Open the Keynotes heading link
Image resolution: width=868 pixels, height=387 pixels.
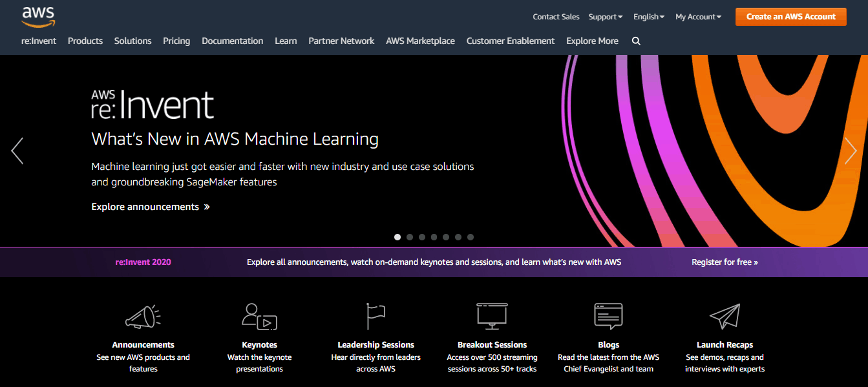tap(259, 345)
